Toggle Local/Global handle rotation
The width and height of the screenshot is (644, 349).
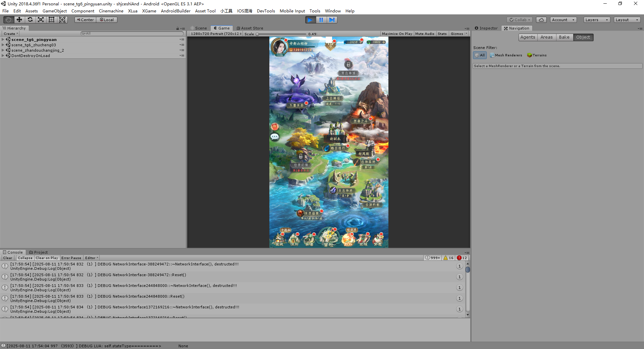pos(107,20)
